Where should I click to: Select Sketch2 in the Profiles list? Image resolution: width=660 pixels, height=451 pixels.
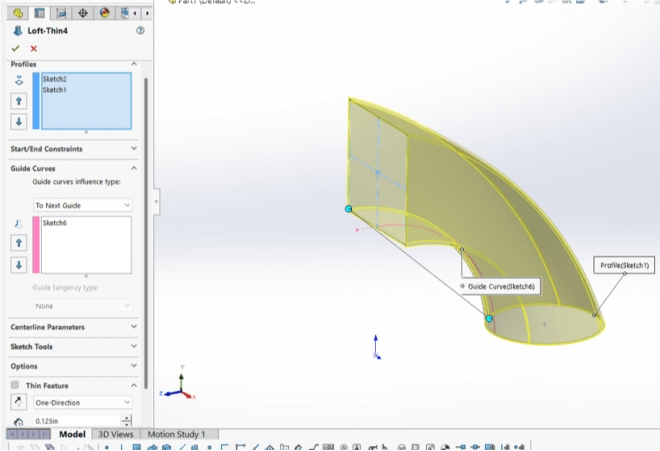pos(55,79)
